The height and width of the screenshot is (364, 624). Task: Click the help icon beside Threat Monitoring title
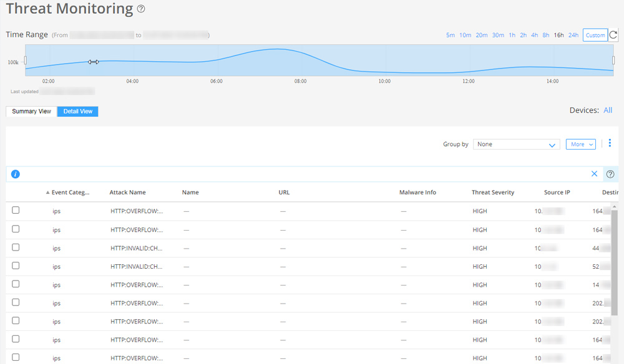click(141, 9)
